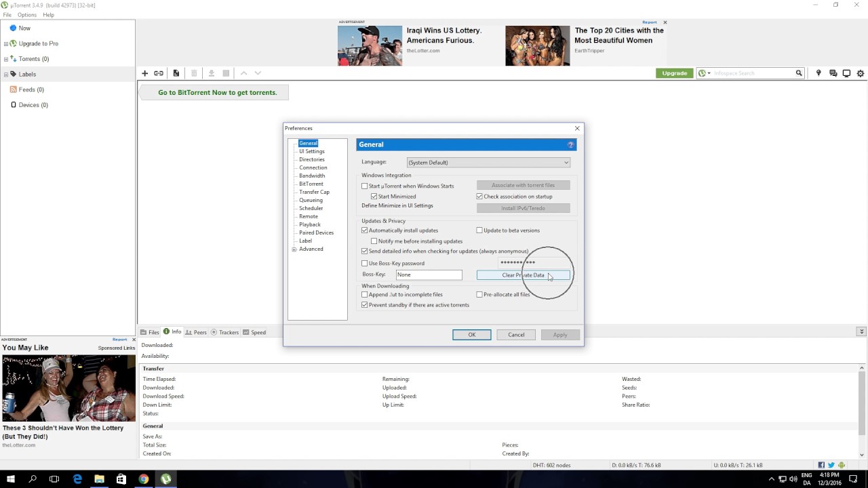Open Google Chrome from the taskbar
The width and height of the screenshot is (868, 488).
pyautogui.click(x=144, y=479)
